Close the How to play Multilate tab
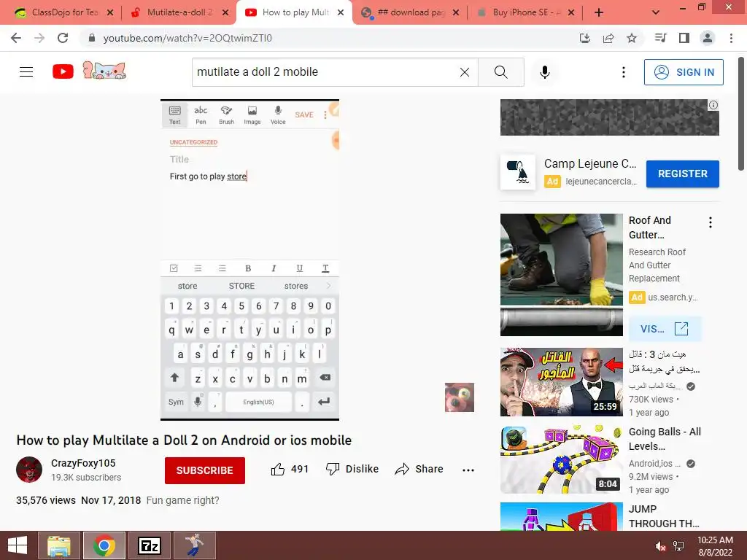This screenshot has height=560, width=747. [341, 12]
